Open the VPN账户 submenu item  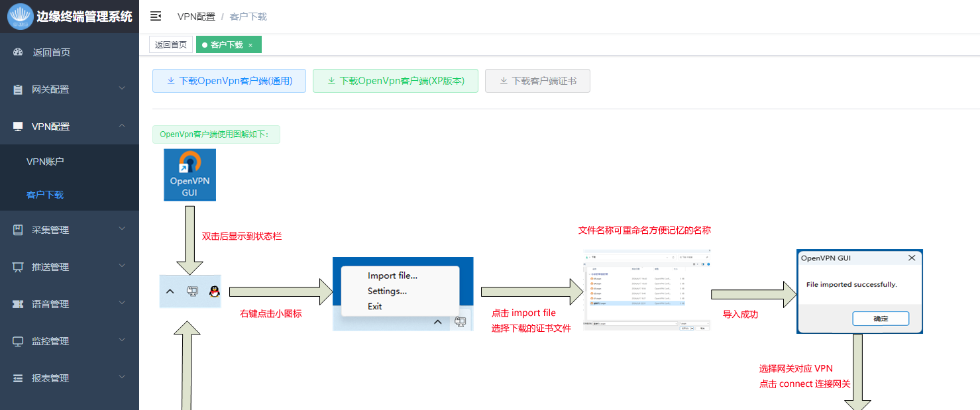click(x=45, y=162)
